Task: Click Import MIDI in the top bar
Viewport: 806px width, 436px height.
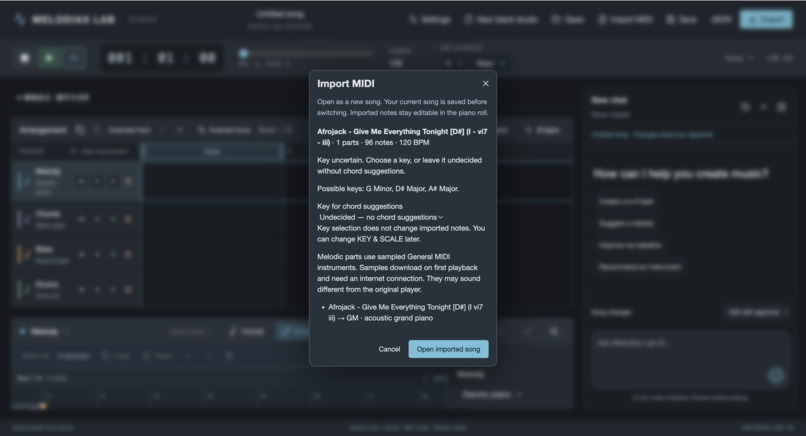Action: click(x=626, y=20)
